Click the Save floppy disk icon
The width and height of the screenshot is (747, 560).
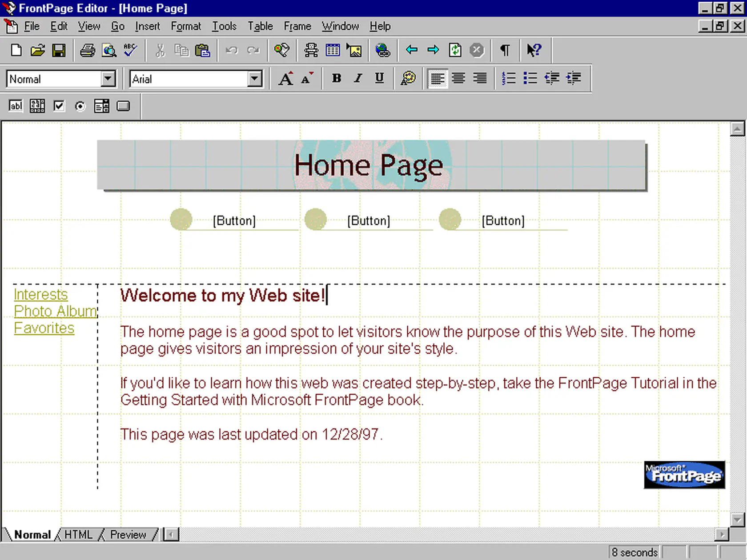(x=59, y=50)
